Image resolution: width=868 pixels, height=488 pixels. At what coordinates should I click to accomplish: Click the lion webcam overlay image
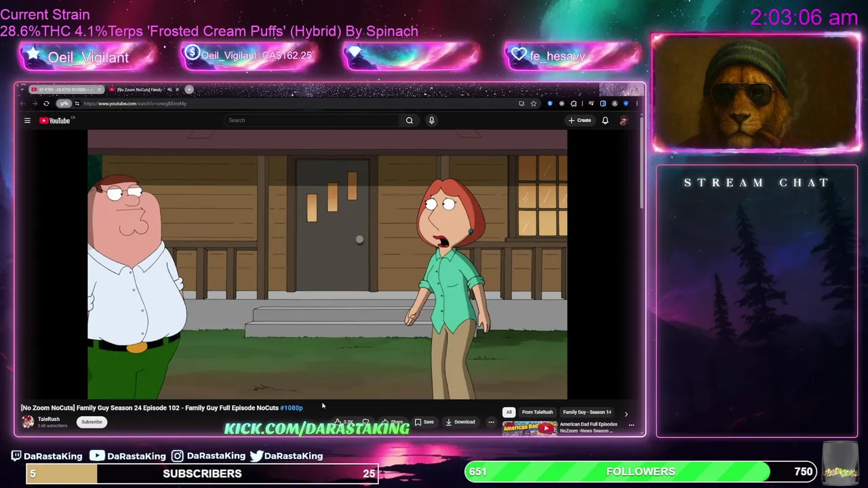point(756,92)
